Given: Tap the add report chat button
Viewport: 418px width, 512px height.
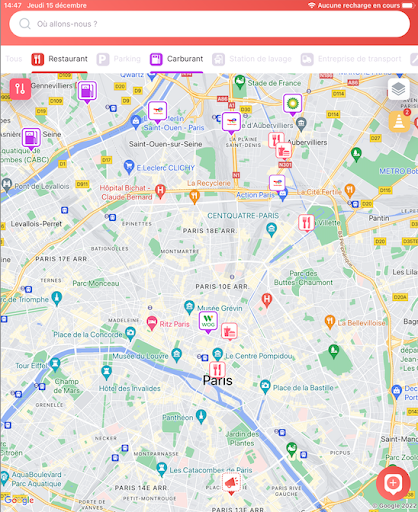Looking at the screenshot, I should pyautogui.click(x=393, y=483).
